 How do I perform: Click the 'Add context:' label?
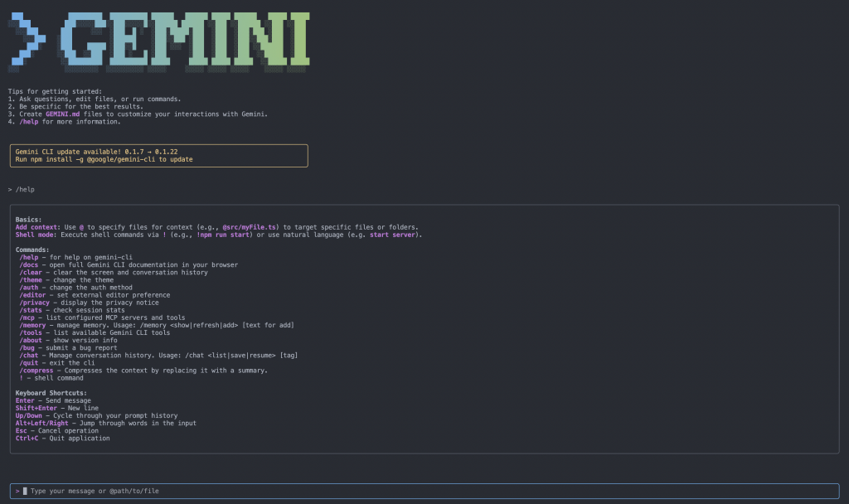click(x=38, y=228)
